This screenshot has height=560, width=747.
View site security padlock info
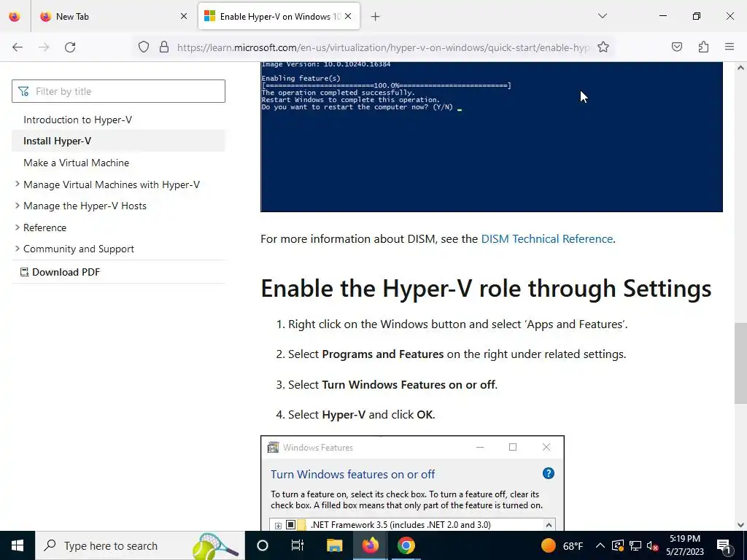click(164, 47)
